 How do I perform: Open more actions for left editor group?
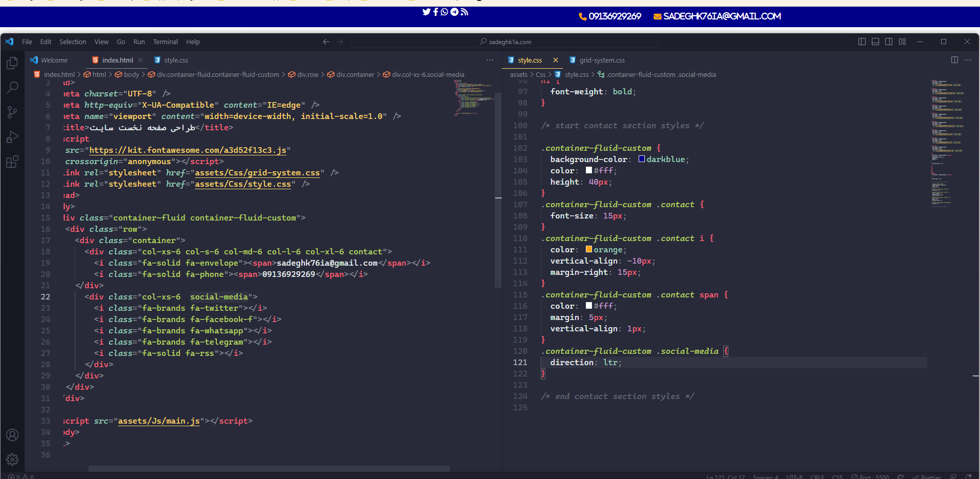(490, 60)
